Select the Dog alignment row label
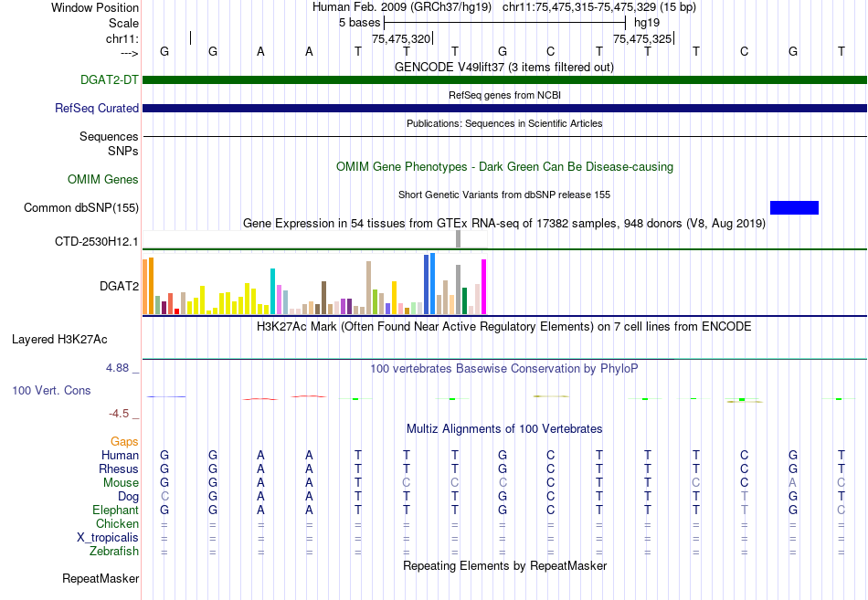Viewport: 868px width, 600px height. [128, 497]
